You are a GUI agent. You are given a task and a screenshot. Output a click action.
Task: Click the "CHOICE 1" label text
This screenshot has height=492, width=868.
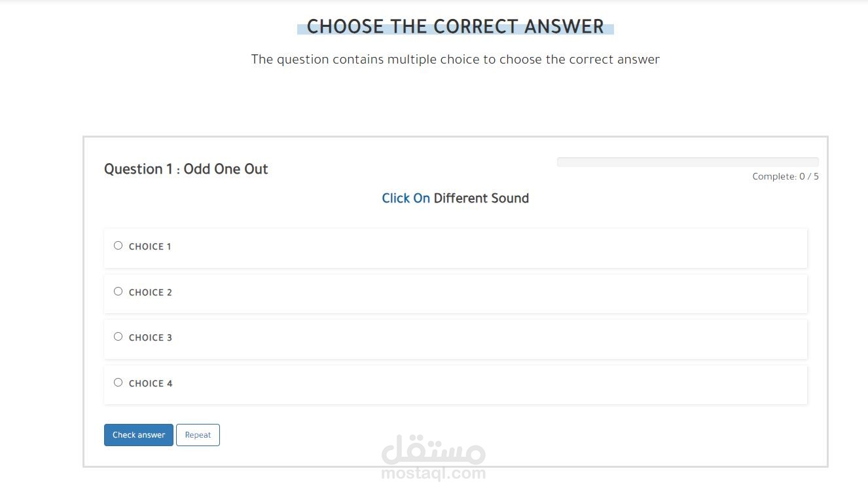pos(150,247)
